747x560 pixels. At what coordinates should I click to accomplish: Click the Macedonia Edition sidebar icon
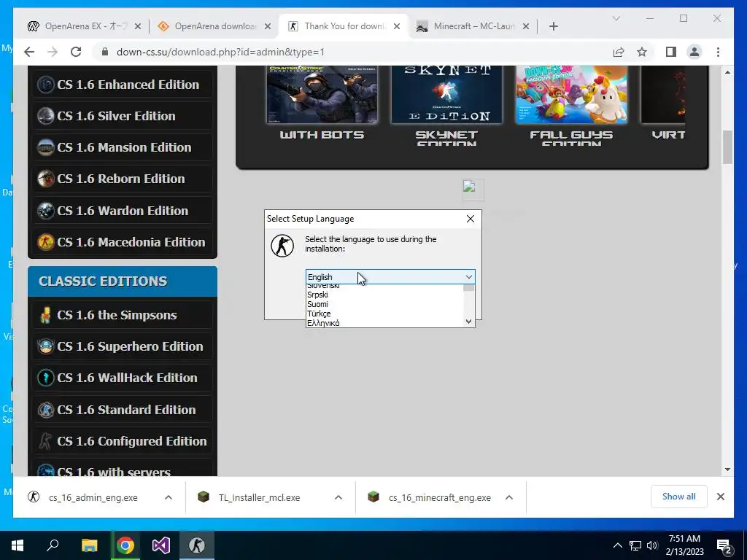point(46,242)
